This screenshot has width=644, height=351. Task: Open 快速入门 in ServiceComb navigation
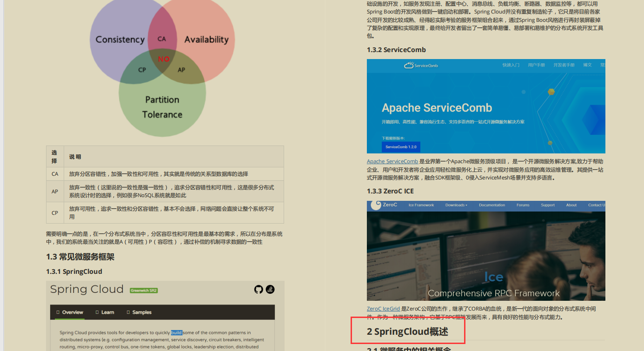511,65
